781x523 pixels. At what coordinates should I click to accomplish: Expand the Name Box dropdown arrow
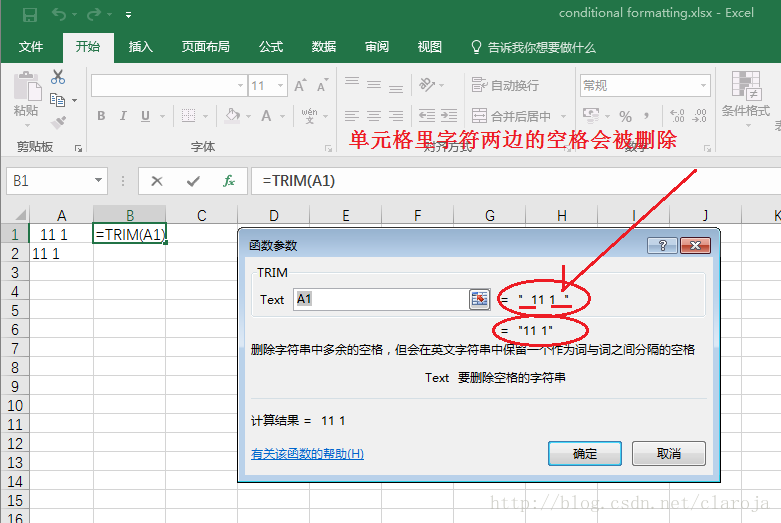(x=98, y=181)
